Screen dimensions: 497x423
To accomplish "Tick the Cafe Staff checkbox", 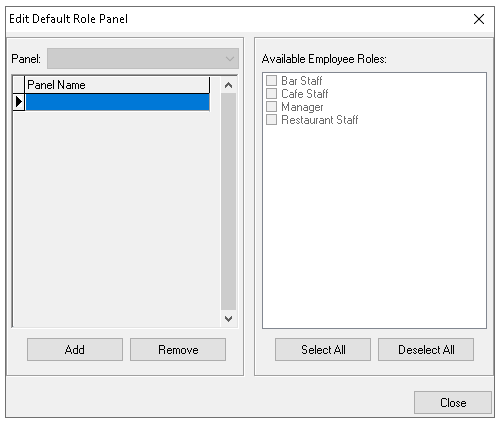I will pos(271,93).
